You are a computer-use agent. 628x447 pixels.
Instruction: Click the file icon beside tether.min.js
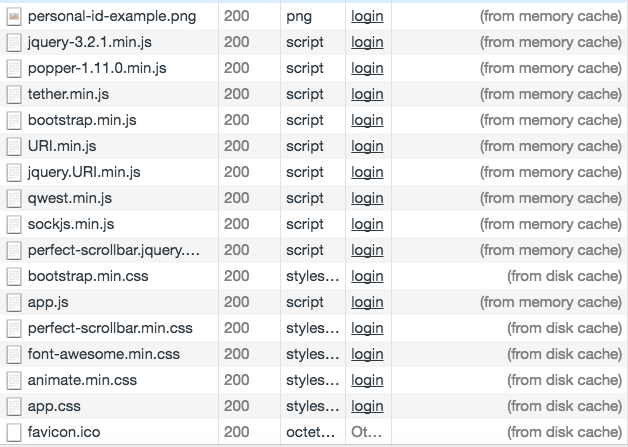coord(14,95)
